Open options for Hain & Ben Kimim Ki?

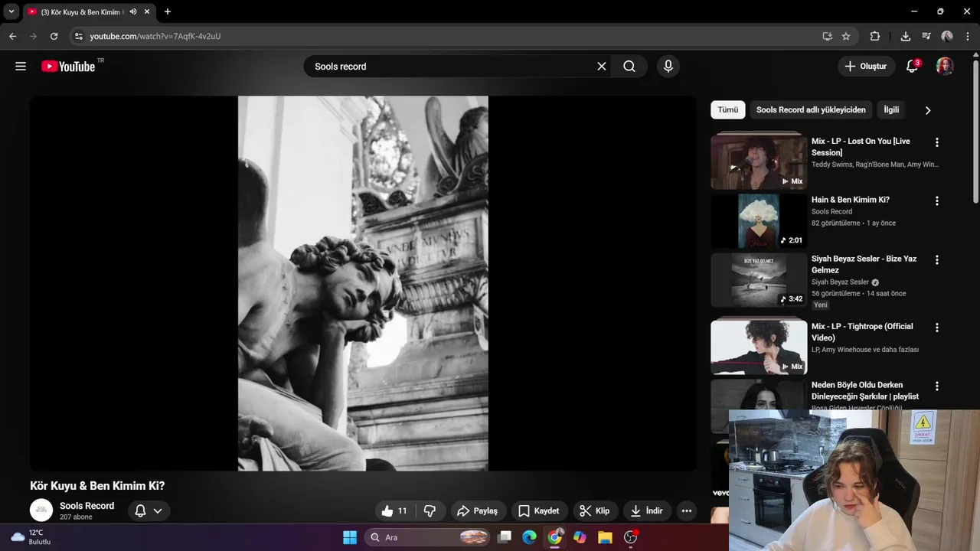coord(936,201)
